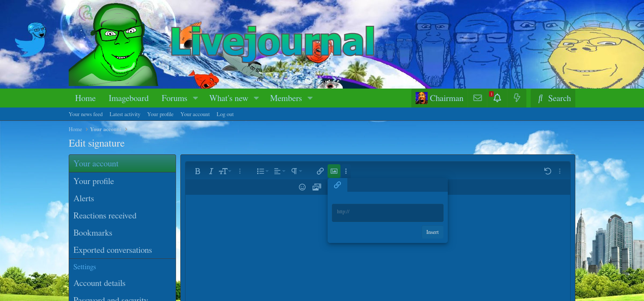The width and height of the screenshot is (644, 301).
Task: Select Alerts in the sidebar
Action: [x=122, y=199]
